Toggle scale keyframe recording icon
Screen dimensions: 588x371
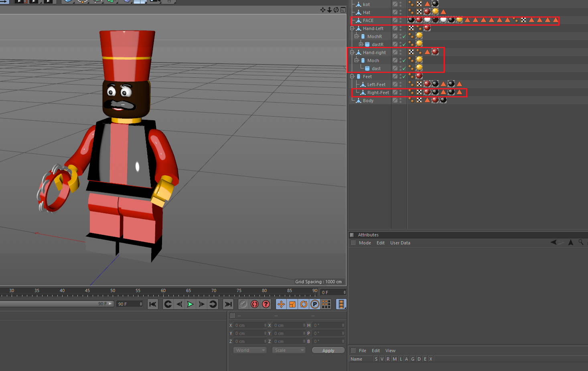[x=292, y=304]
